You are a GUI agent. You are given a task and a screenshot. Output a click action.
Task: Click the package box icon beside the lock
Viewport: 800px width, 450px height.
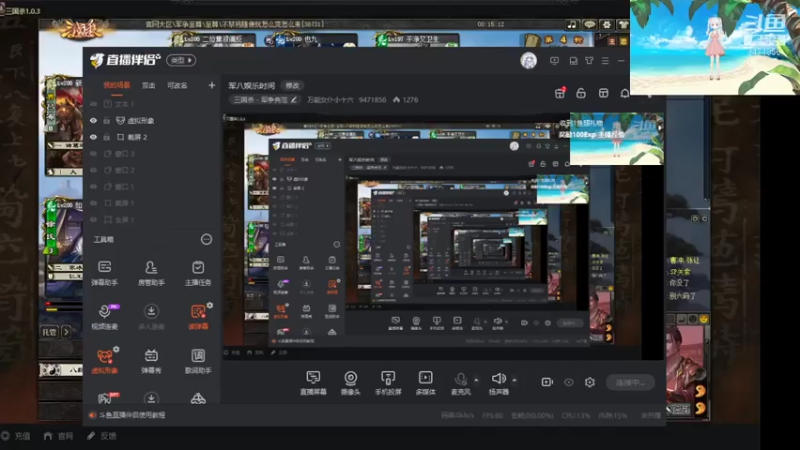604,93
